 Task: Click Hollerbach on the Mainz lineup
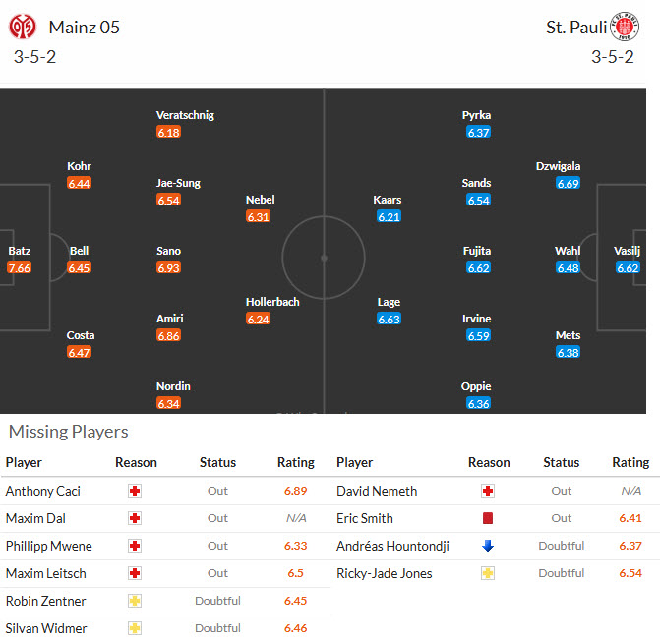(x=272, y=302)
